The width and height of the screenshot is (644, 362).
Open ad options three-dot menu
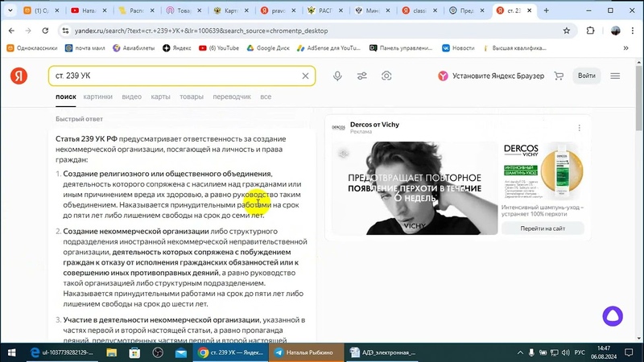[x=579, y=128]
